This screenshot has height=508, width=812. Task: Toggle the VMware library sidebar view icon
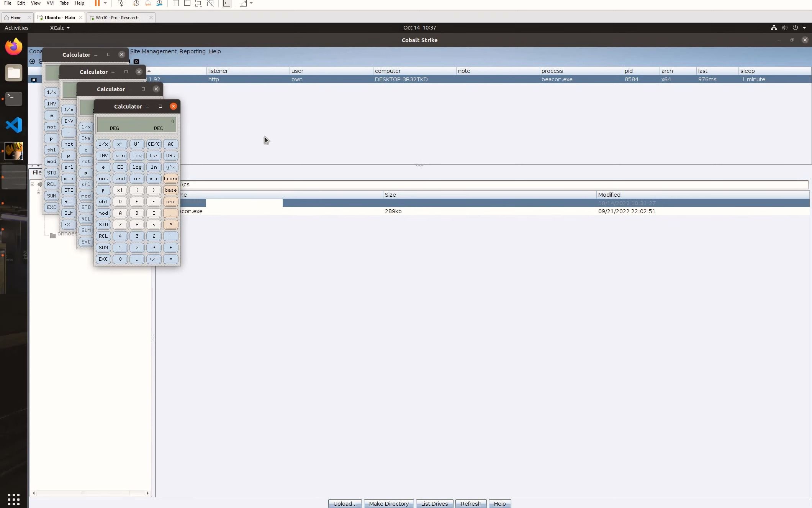(175, 3)
